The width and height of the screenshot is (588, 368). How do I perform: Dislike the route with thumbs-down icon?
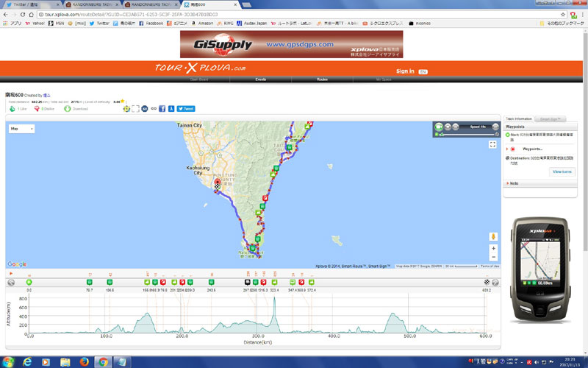click(x=37, y=108)
